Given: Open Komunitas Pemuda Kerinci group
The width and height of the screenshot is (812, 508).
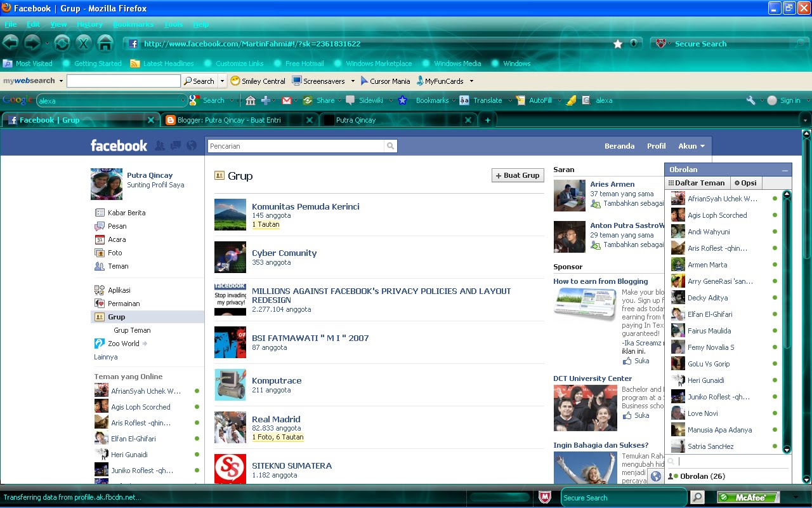Looking at the screenshot, I should point(305,206).
